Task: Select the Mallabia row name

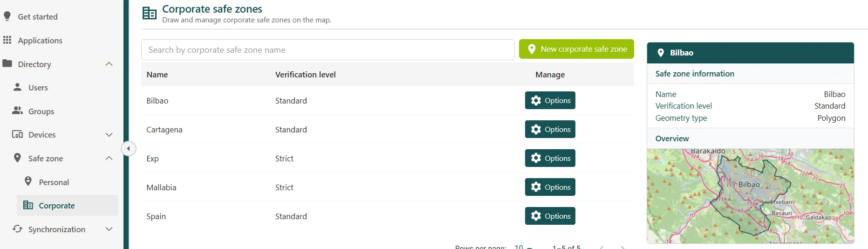Action: tap(161, 187)
